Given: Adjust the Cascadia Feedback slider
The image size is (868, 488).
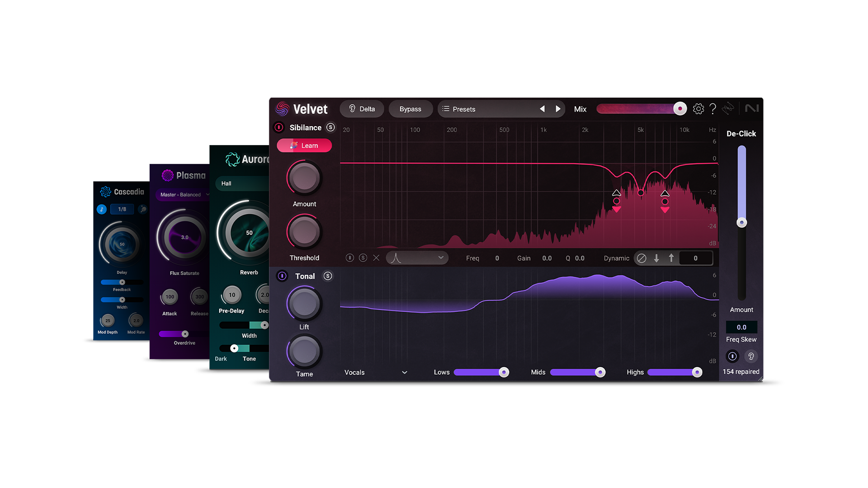Looking at the screenshot, I should point(122,282).
